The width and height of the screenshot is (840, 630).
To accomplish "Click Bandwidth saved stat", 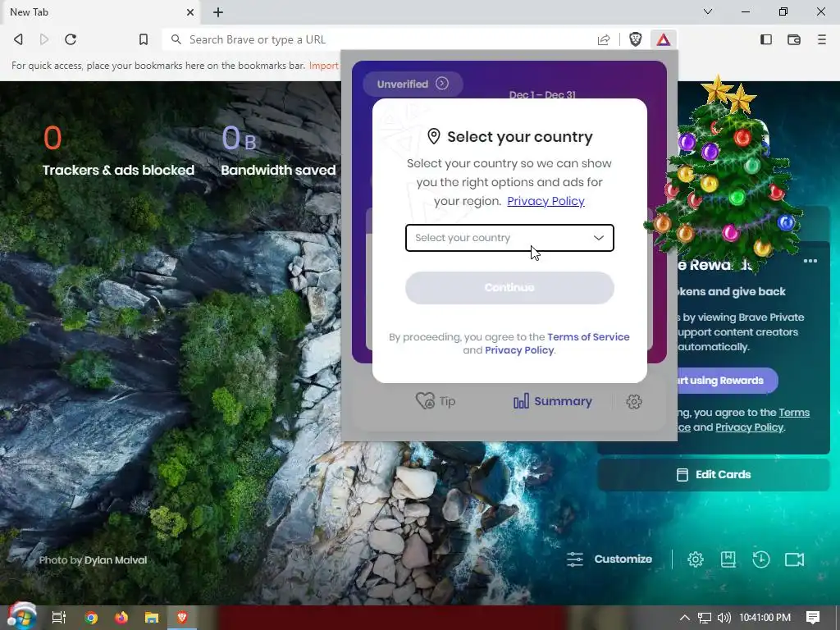I will [x=278, y=151].
